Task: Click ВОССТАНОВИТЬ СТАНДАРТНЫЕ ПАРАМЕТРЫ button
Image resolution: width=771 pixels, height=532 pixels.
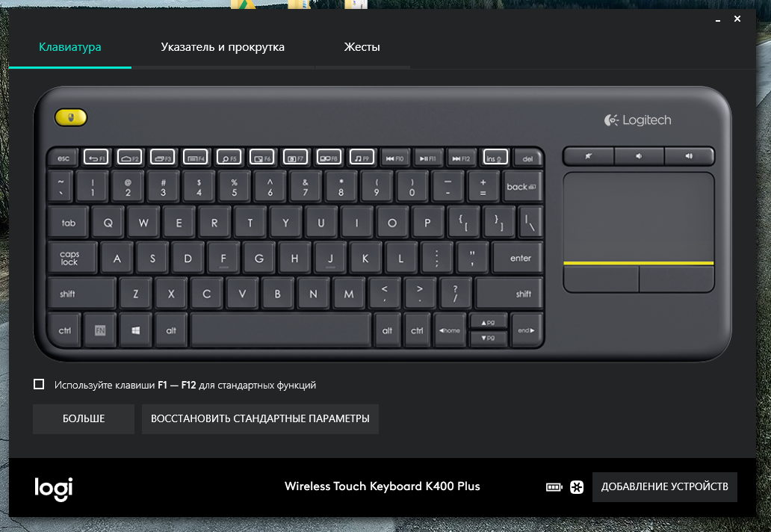Action: (260, 419)
